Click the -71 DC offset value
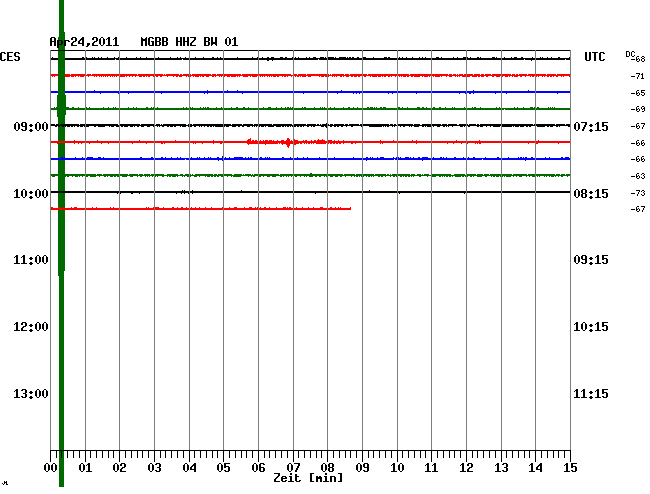The image size is (650, 494). 638,76
